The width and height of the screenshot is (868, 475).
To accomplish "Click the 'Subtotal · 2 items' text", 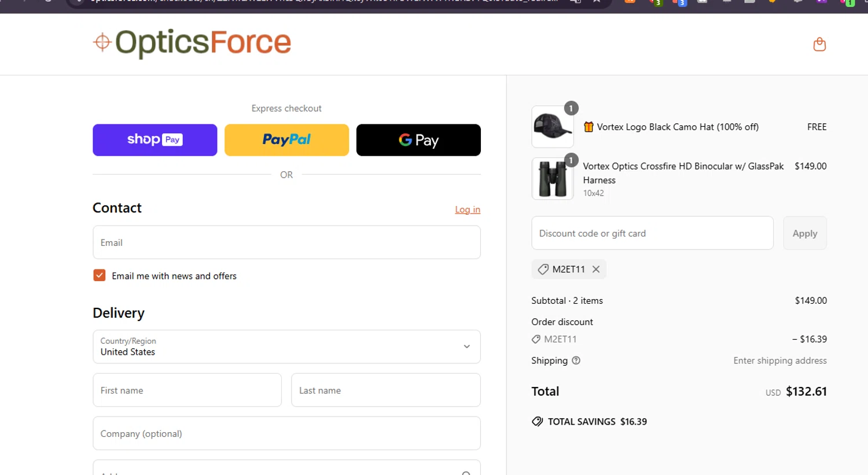I will point(567,301).
